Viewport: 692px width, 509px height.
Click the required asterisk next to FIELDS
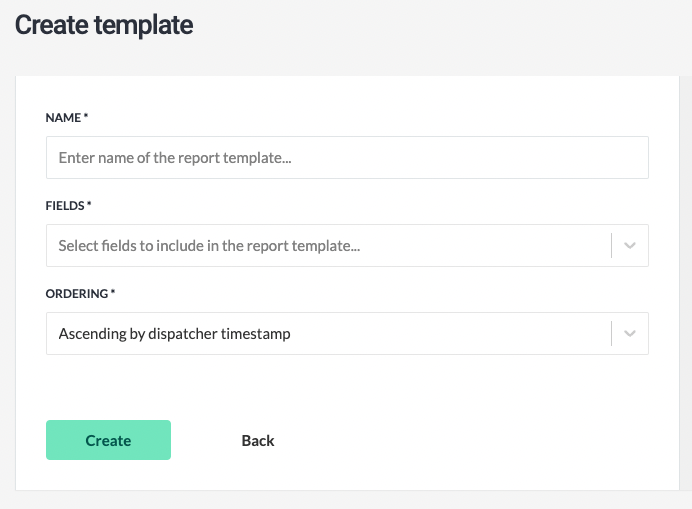click(x=89, y=204)
